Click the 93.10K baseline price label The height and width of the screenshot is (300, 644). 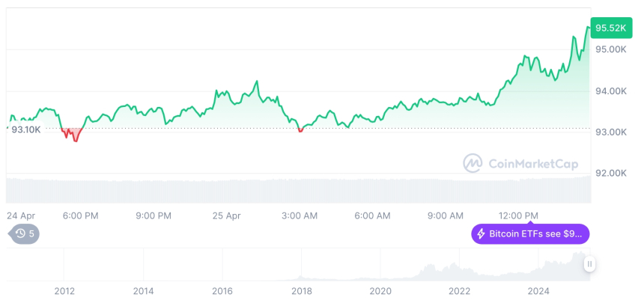click(26, 129)
